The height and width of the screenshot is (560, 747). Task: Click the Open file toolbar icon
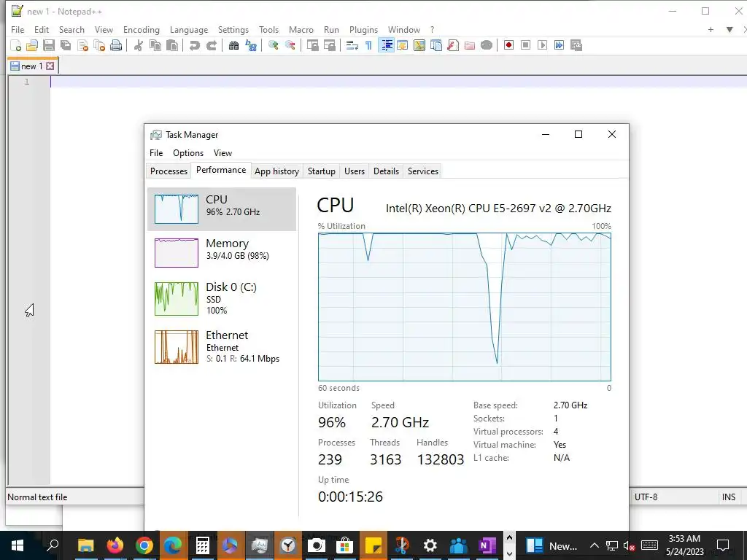32,45
